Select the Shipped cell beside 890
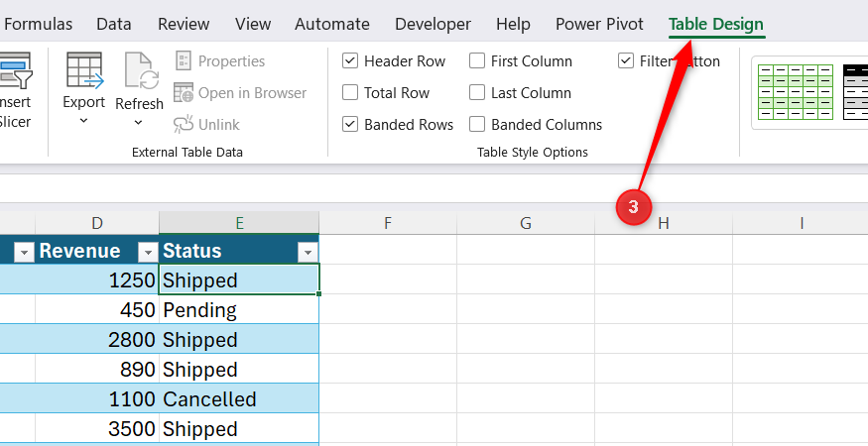 click(239, 369)
